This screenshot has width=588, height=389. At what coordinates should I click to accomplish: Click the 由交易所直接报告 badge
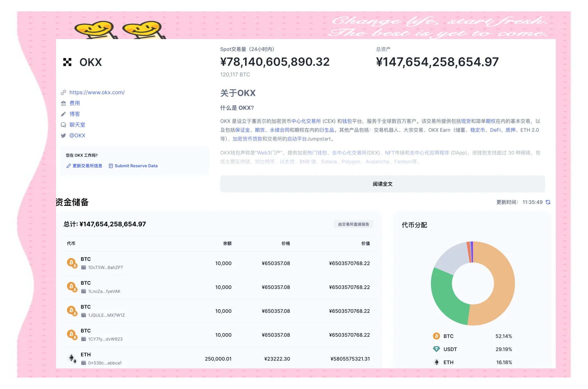[353, 224]
